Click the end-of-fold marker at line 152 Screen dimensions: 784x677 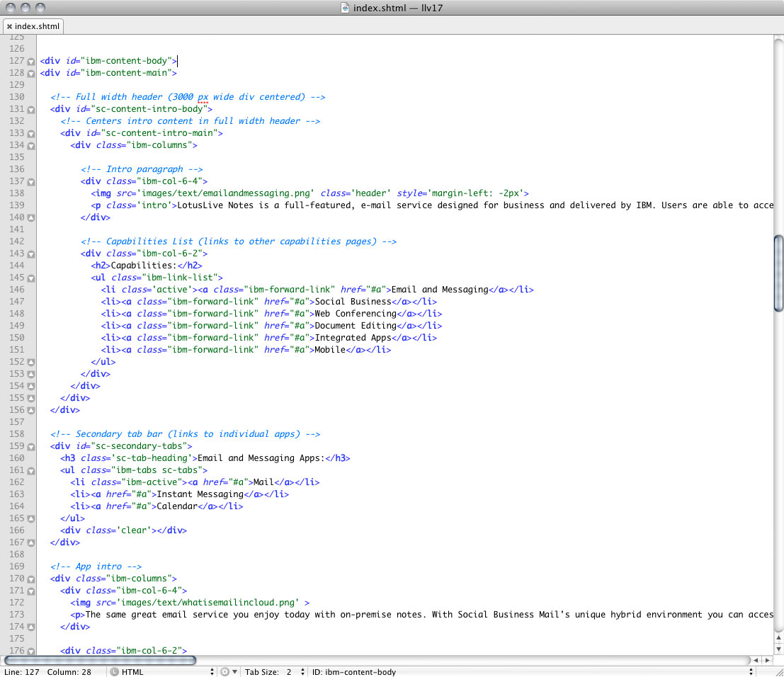(31, 362)
